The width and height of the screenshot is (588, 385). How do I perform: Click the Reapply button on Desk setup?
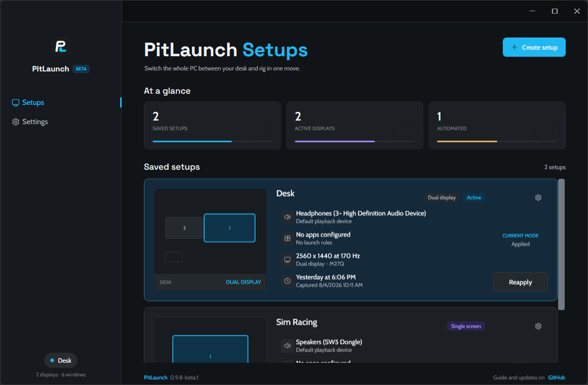pos(520,282)
